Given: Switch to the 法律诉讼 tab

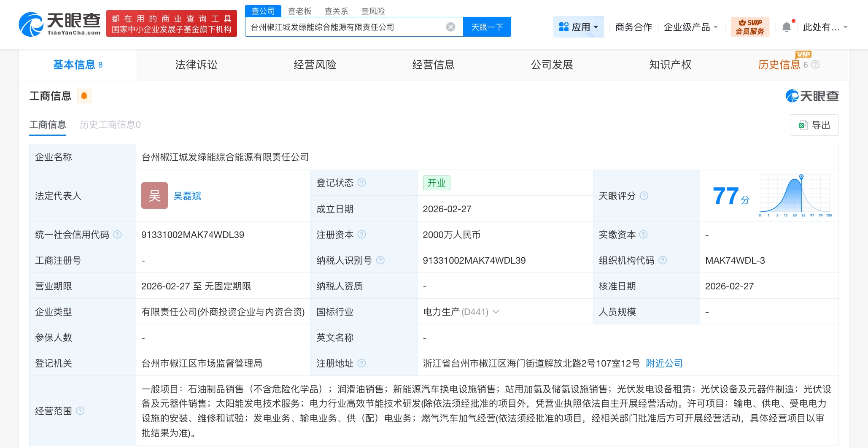Looking at the screenshot, I should [x=196, y=65].
